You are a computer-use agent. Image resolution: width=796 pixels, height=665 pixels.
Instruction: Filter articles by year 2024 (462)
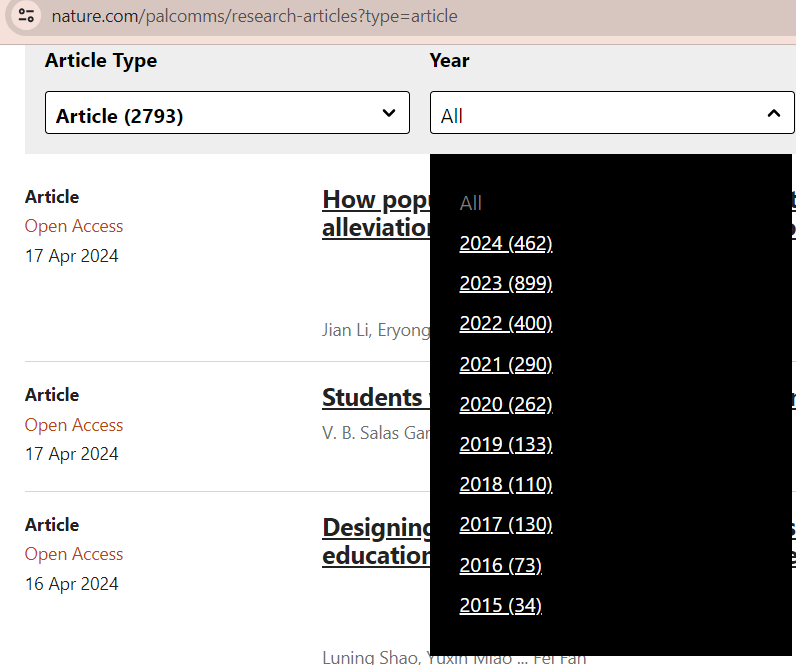tap(505, 243)
